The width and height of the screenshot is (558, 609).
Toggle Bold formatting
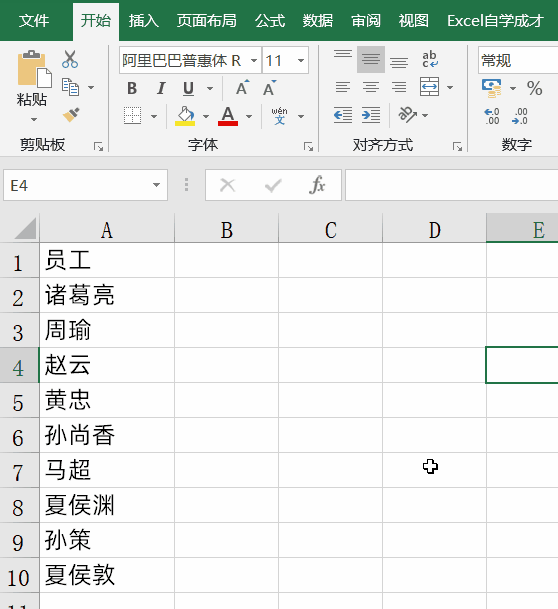coord(132,88)
